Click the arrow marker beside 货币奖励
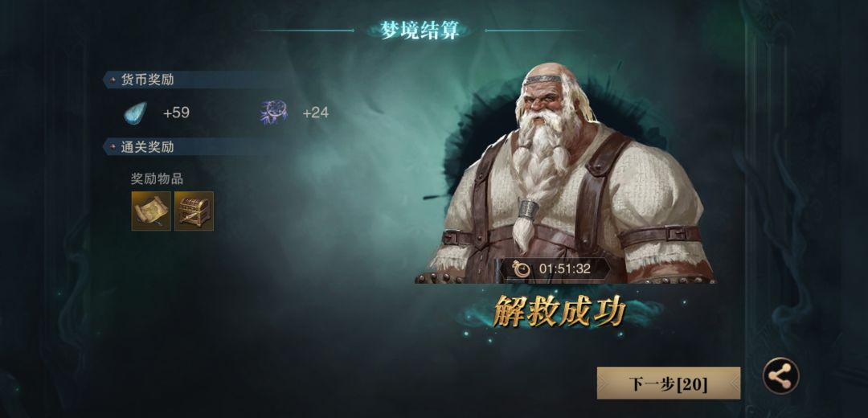The width and height of the screenshot is (868, 418). (113, 80)
